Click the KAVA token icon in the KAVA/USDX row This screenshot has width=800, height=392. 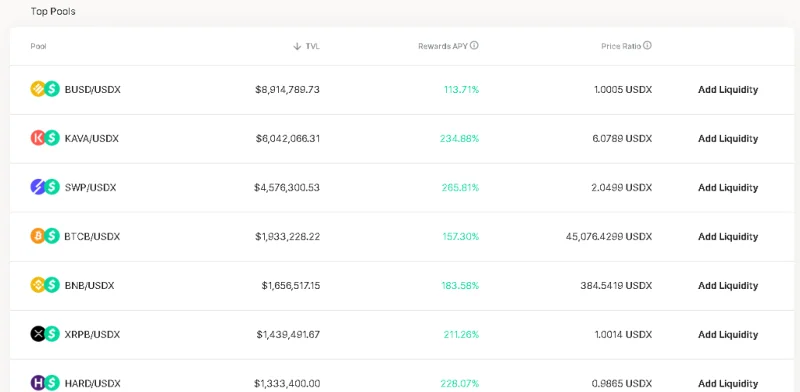38,138
